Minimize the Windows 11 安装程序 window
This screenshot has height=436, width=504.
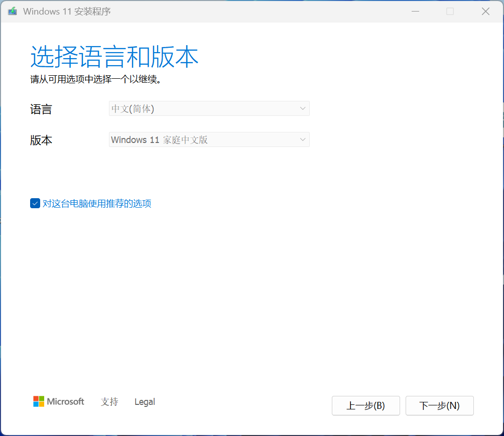click(x=415, y=11)
